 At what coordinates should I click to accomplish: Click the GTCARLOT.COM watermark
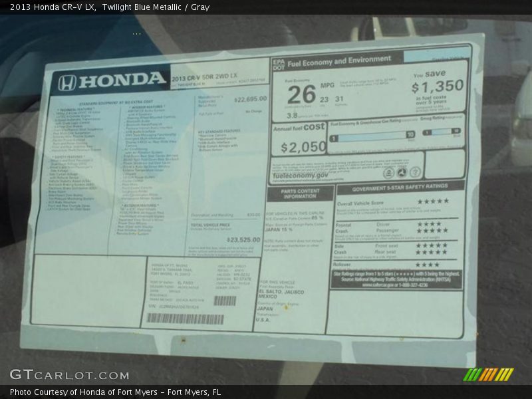coord(69,375)
